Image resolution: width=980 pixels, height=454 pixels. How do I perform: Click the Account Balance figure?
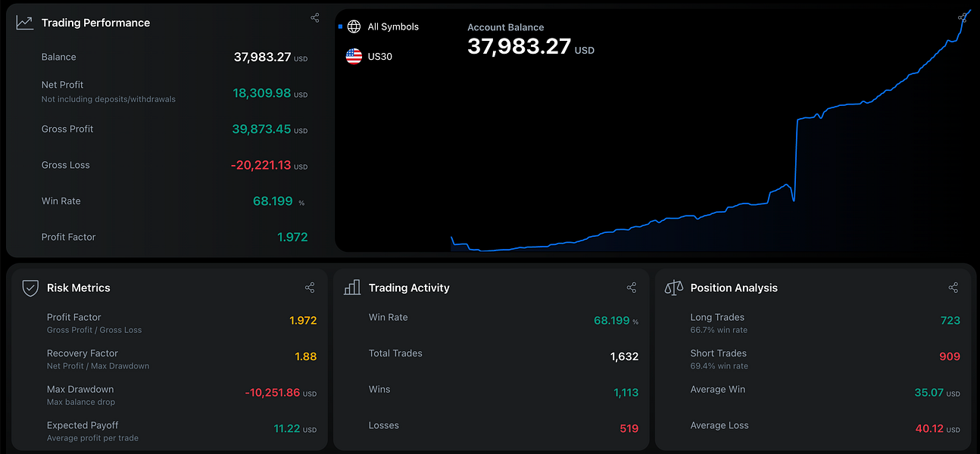click(x=518, y=46)
